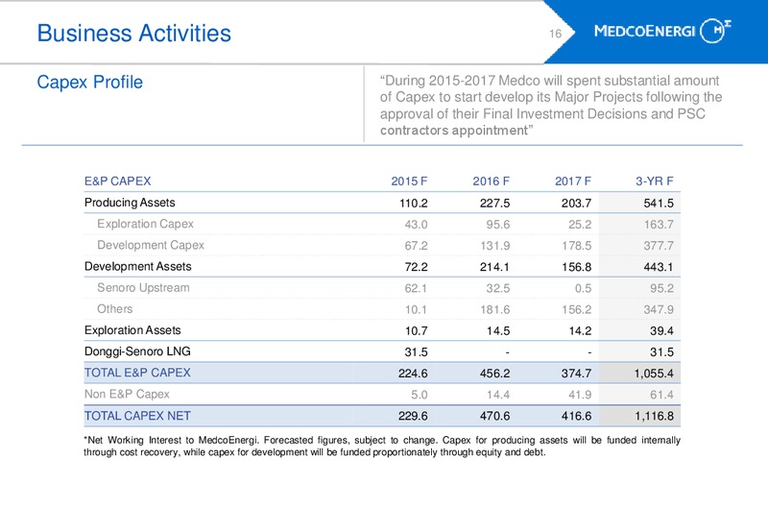The height and width of the screenshot is (532, 768).
Task: Select the Development Capex row label
Action: 151,245
